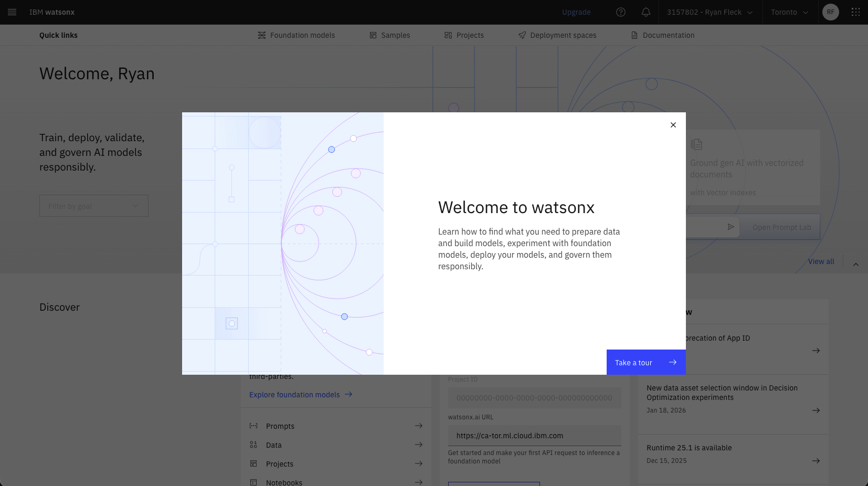Collapse the section using the chevron near View all
The width and height of the screenshot is (868, 486).
[856, 265]
